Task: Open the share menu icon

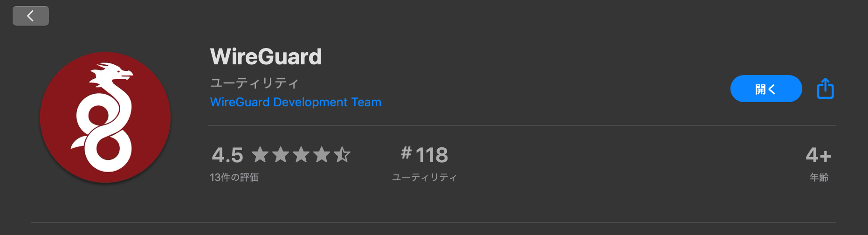Action: click(x=825, y=88)
